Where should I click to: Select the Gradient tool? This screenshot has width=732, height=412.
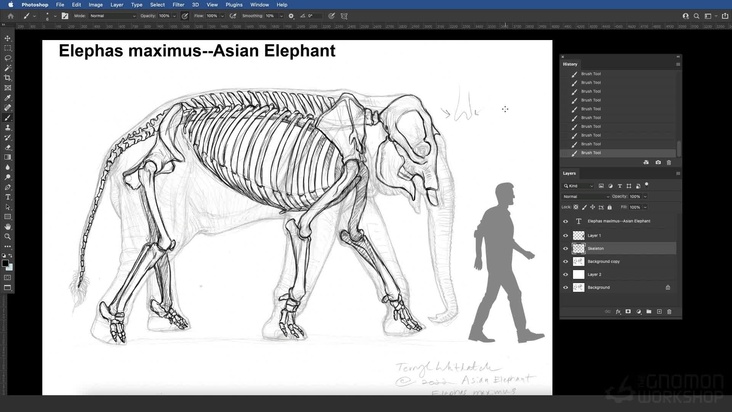coord(7,157)
